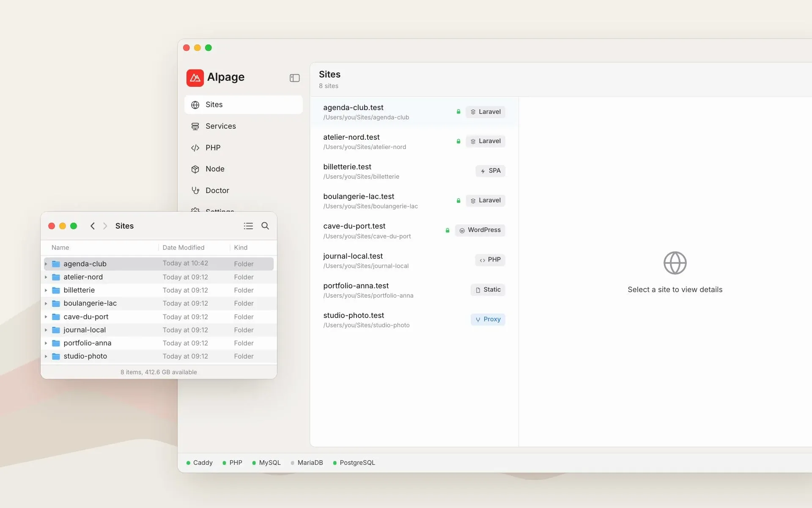Click the back arrow in the Finder window
This screenshot has height=508, width=812.
click(x=93, y=226)
